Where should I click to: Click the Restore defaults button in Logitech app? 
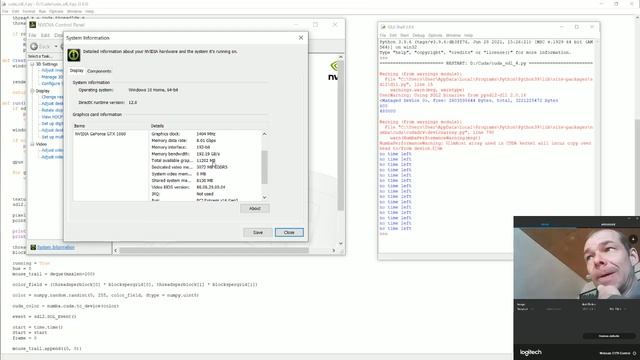609,336
